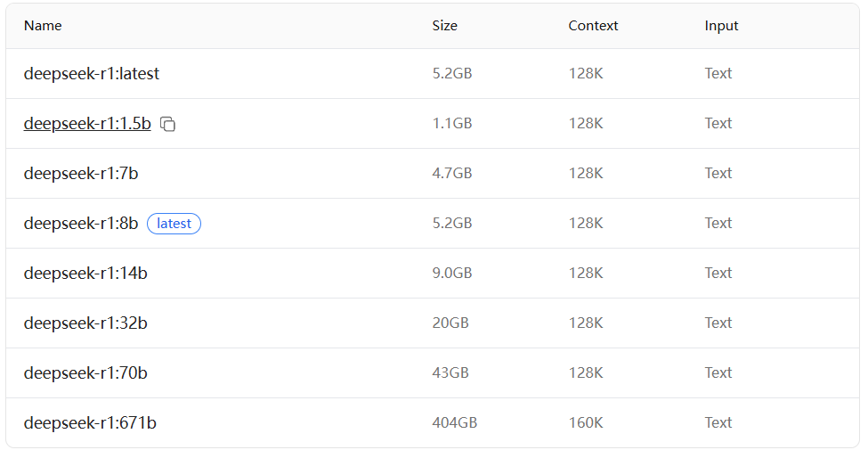Screen dimensions: 868x450
Task: Click the 9.0GB size value
Action: [x=451, y=274]
